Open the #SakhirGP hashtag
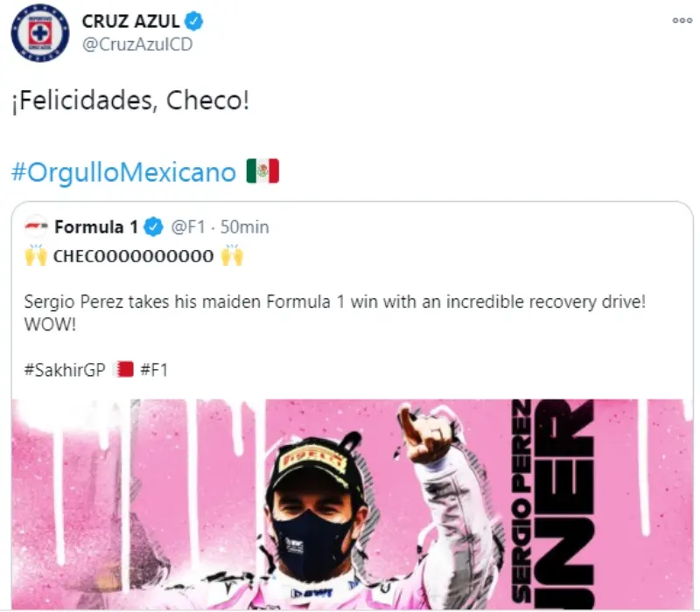Screen dimensions: 700x612 click(65, 370)
